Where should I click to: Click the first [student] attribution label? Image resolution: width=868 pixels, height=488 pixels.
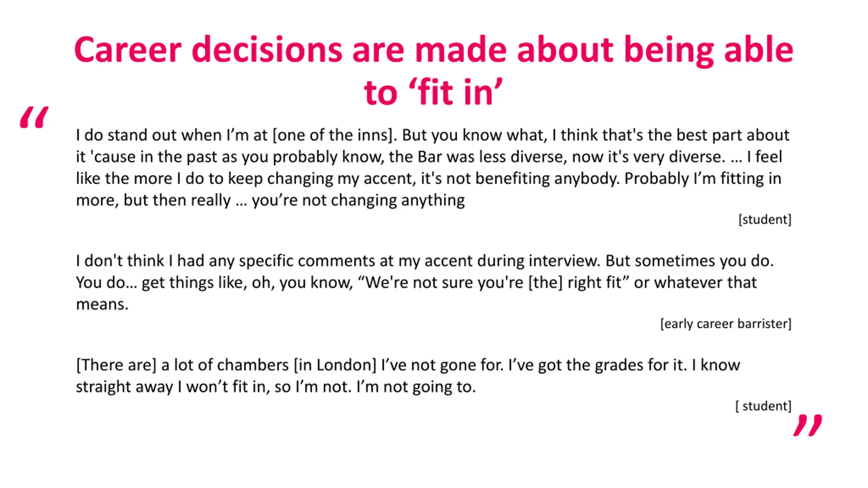pos(765,219)
